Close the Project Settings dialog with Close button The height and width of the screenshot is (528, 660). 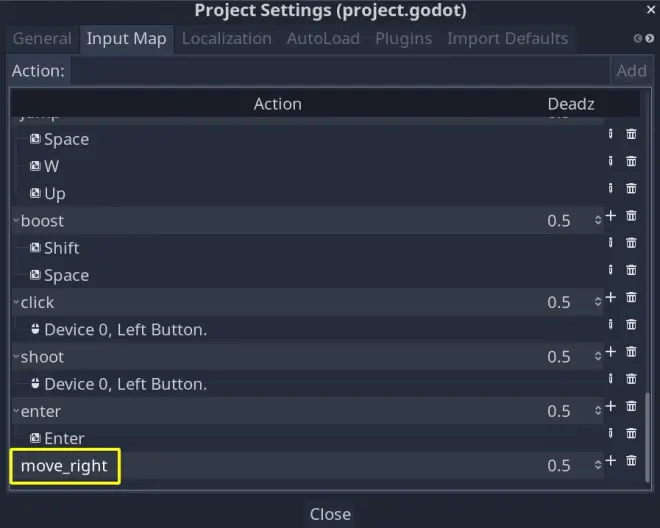coord(330,514)
